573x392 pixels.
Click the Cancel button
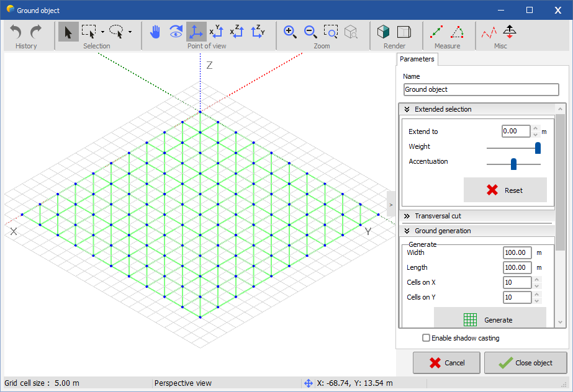[446, 363]
